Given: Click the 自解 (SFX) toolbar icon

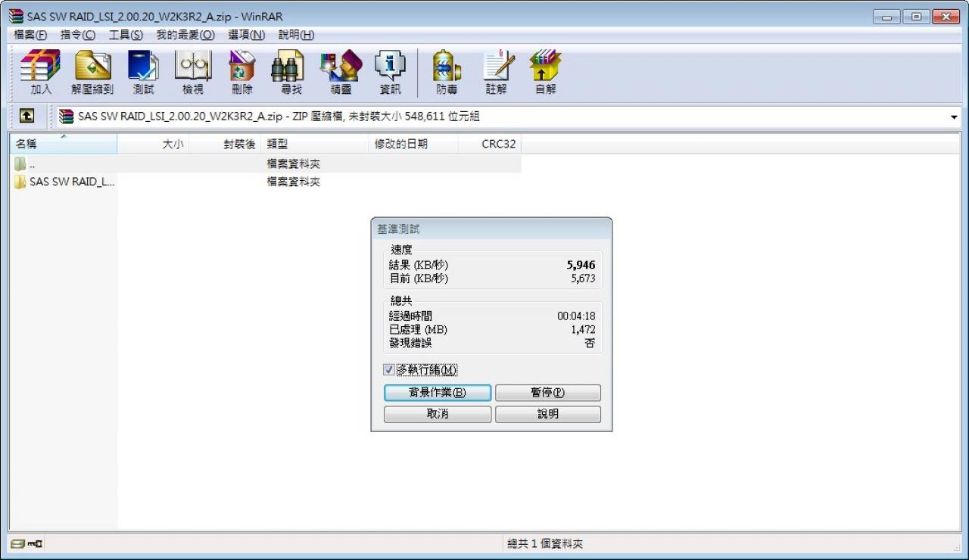Looking at the screenshot, I should (x=546, y=73).
